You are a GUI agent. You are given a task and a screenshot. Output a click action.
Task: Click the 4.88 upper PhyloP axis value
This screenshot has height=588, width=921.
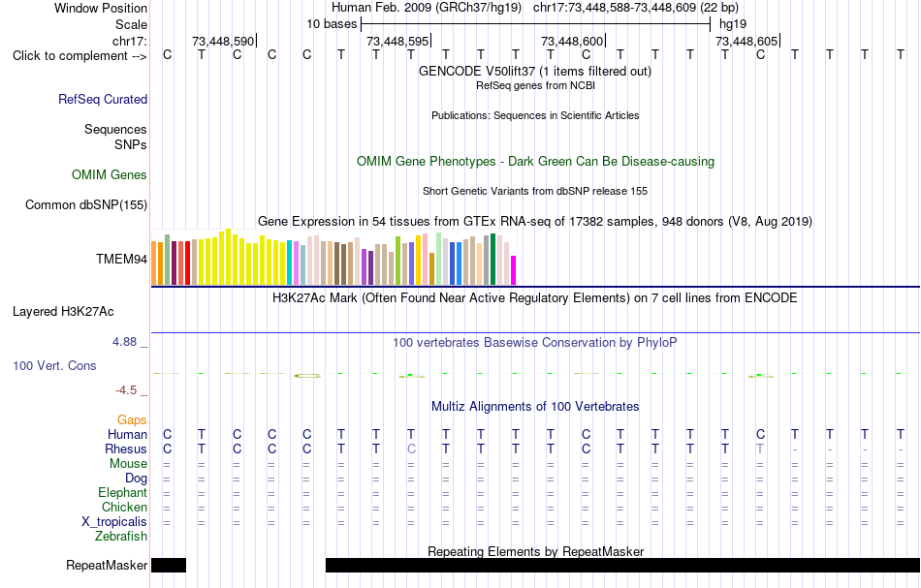pyautogui.click(x=125, y=342)
